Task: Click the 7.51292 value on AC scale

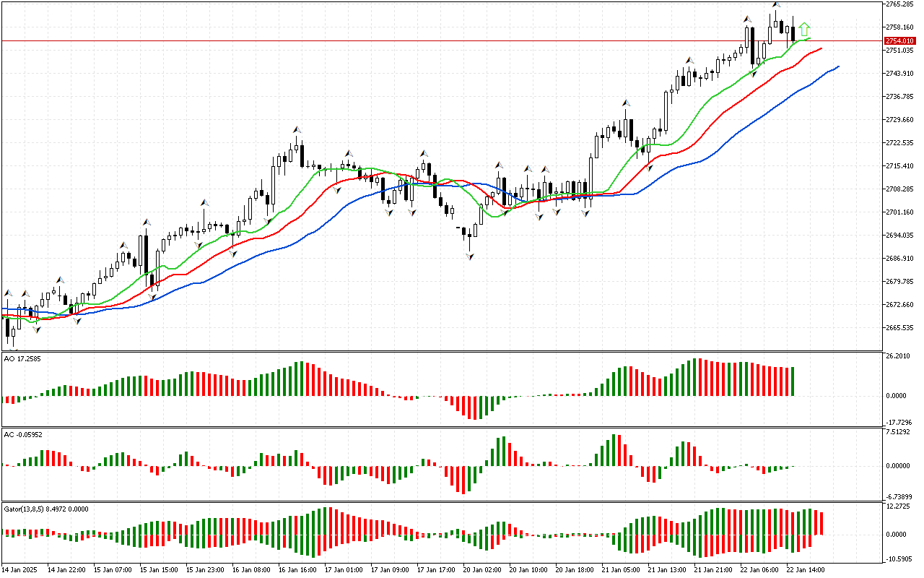Action: pyautogui.click(x=899, y=432)
